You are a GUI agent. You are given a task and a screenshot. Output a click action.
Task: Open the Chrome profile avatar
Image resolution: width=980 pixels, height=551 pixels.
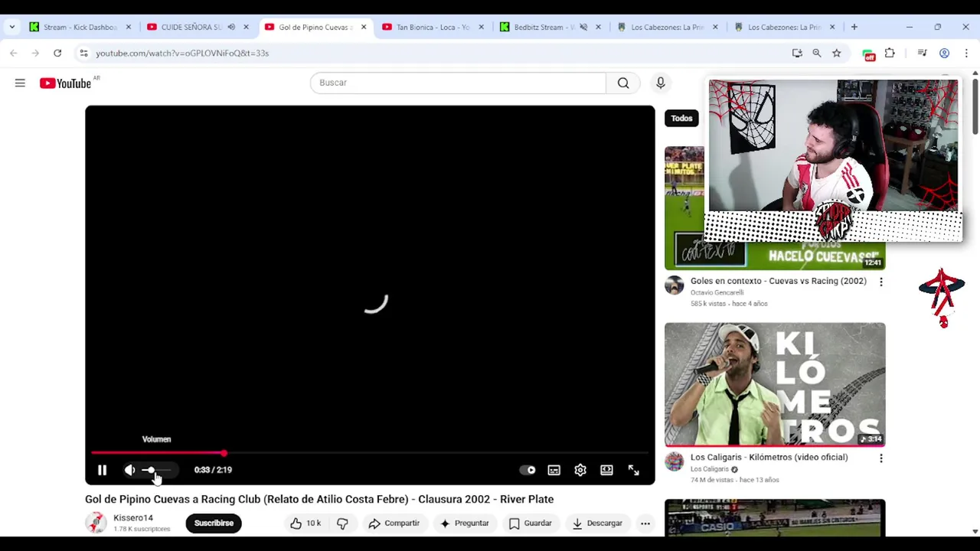coord(944,53)
